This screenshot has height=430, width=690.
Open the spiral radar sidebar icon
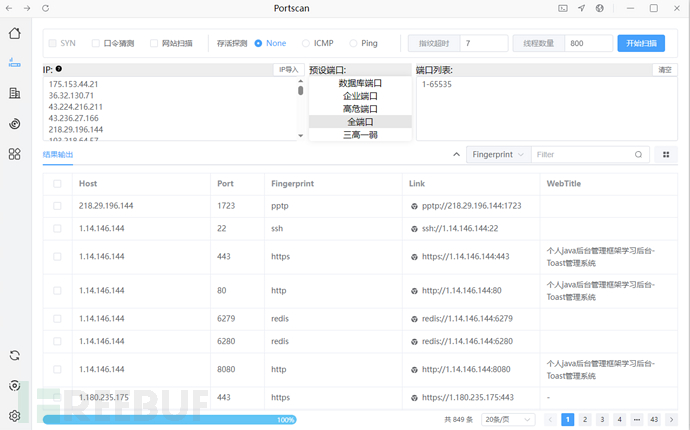click(x=15, y=124)
